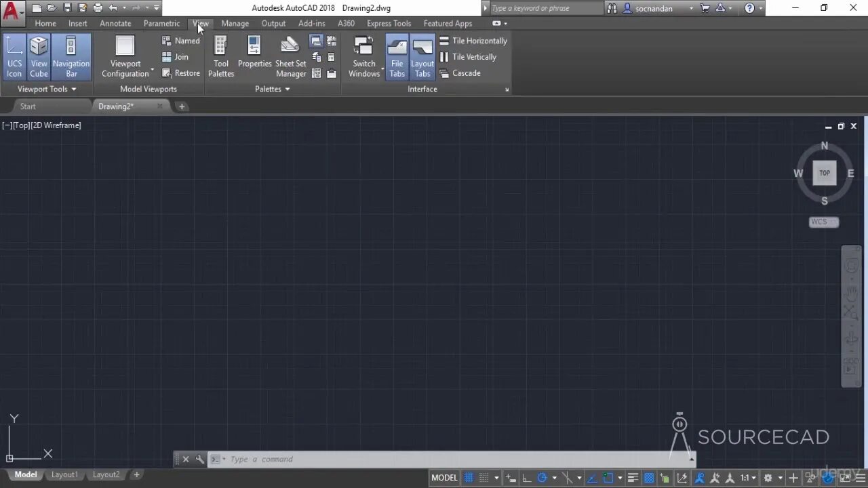Toggle Ortho mode in status bar
Screen dimensions: 868x488
[x=526, y=478]
